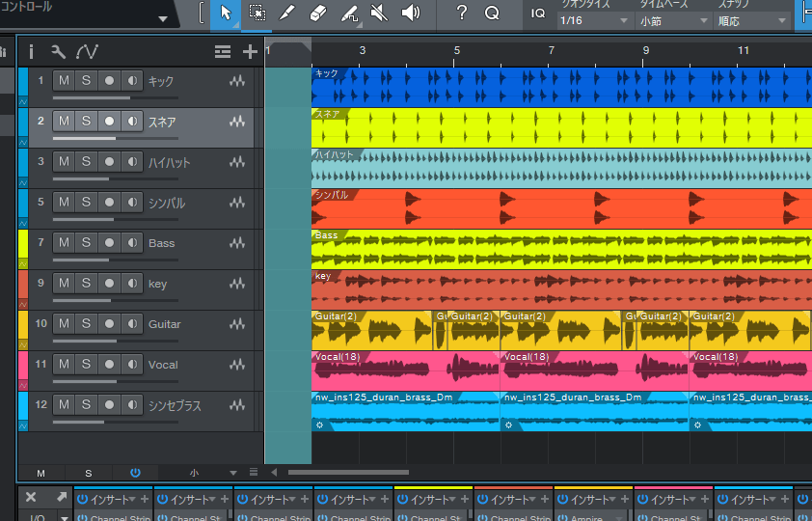Mute the キック track
Image resolution: width=812 pixels, height=521 pixels.
pyautogui.click(x=64, y=81)
